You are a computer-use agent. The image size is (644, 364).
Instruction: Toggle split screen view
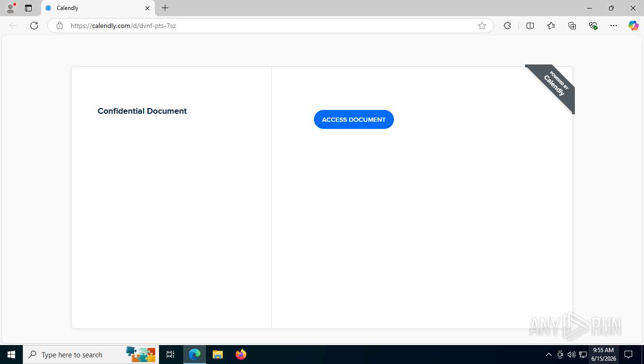530,26
